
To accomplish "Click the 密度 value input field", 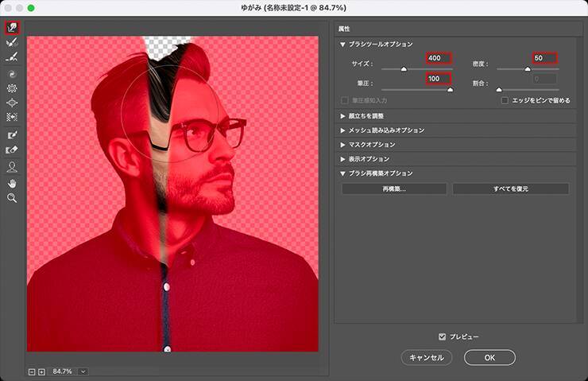I will click(544, 58).
